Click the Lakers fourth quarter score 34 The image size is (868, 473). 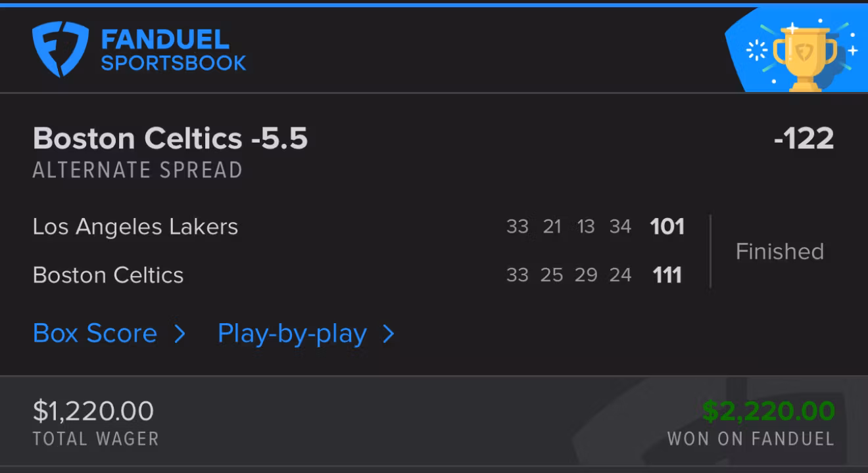620,227
